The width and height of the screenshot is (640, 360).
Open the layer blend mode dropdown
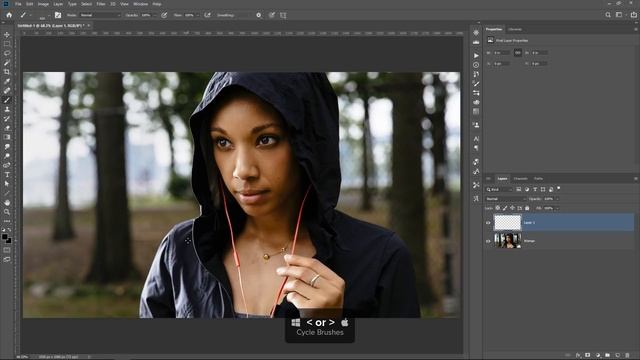[506, 199]
